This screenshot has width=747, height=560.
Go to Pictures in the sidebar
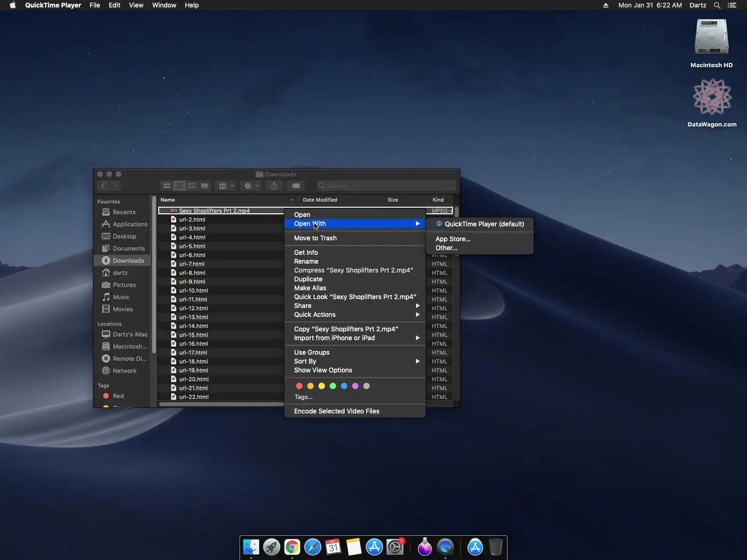123,285
